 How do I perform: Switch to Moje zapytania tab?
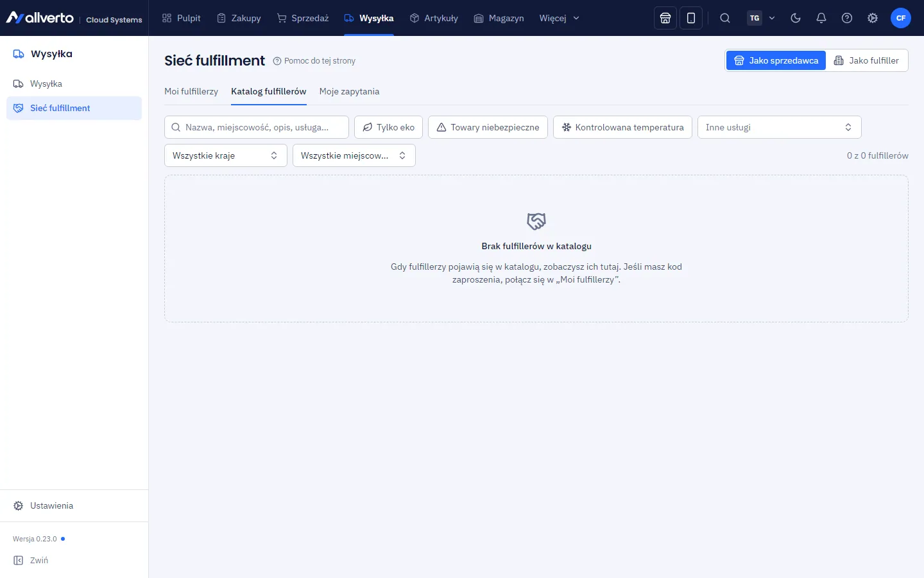click(x=349, y=91)
